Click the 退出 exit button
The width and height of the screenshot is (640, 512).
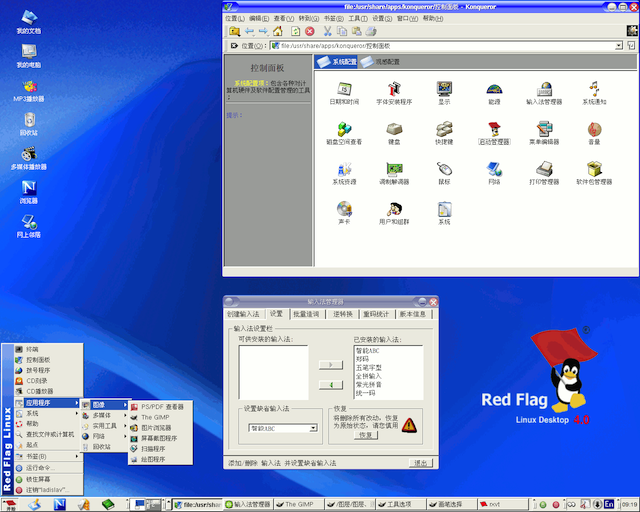[x=421, y=463]
